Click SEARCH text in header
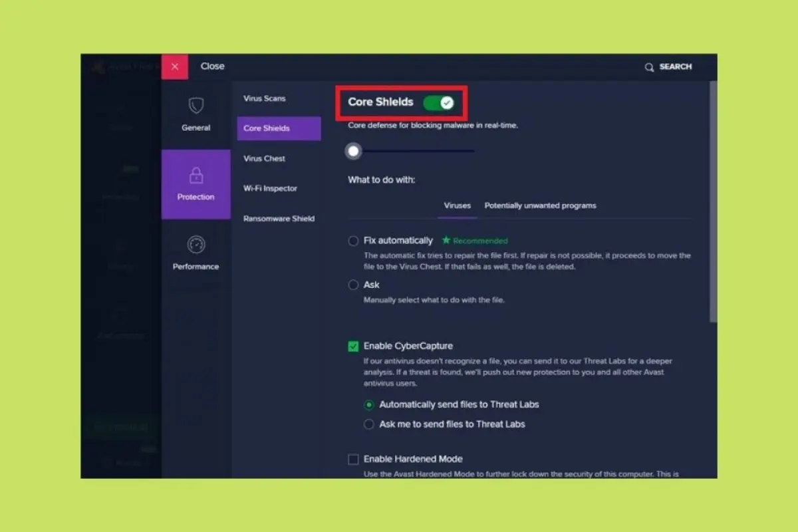 coord(676,67)
